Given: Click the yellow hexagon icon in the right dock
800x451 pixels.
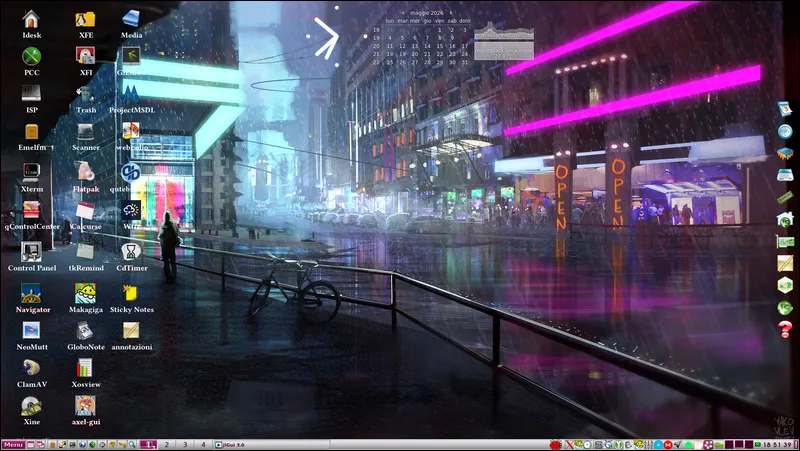Looking at the screenshot, I should tap(785, 285).
